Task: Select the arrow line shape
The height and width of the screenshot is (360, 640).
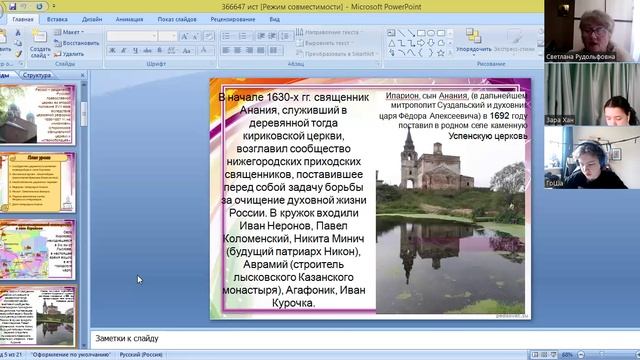Action: [411, 33]
